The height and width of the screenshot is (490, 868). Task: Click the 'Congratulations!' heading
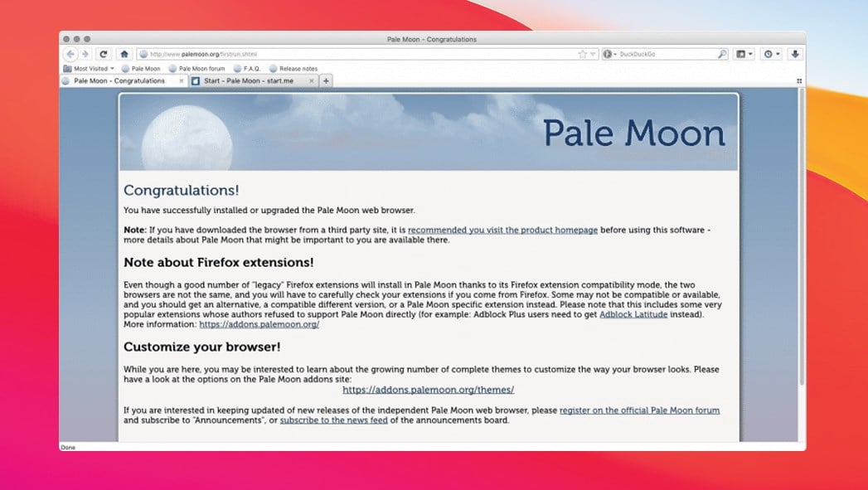(181, 191)
